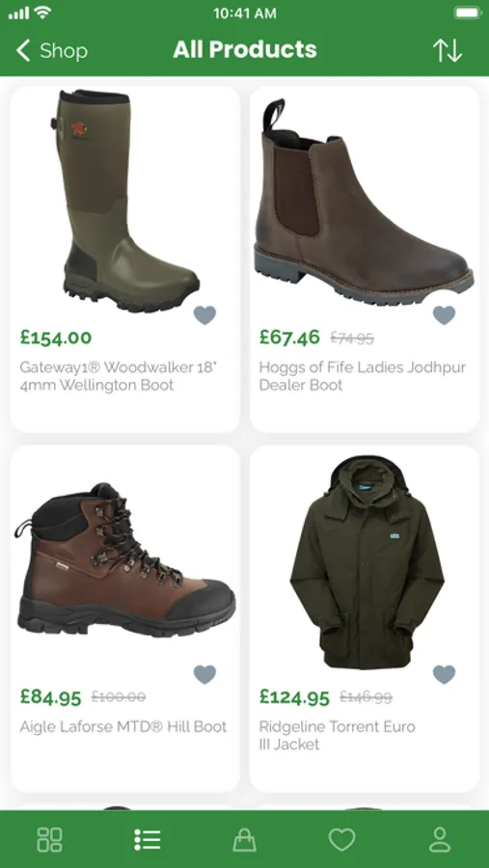The image size is (489, 868).
Task: Select the product list tab icon
Action: (x=148, y=839)
